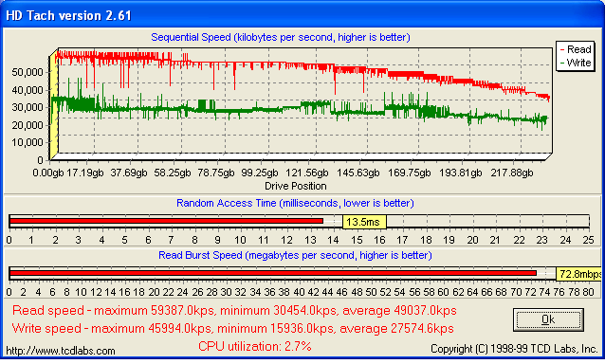
Task: Click the Read legend entry
Action: point(576,49)
